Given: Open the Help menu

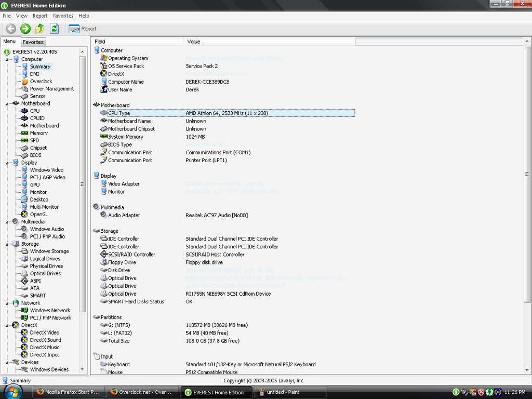Looking at the screenshot, I should (84, 16).
